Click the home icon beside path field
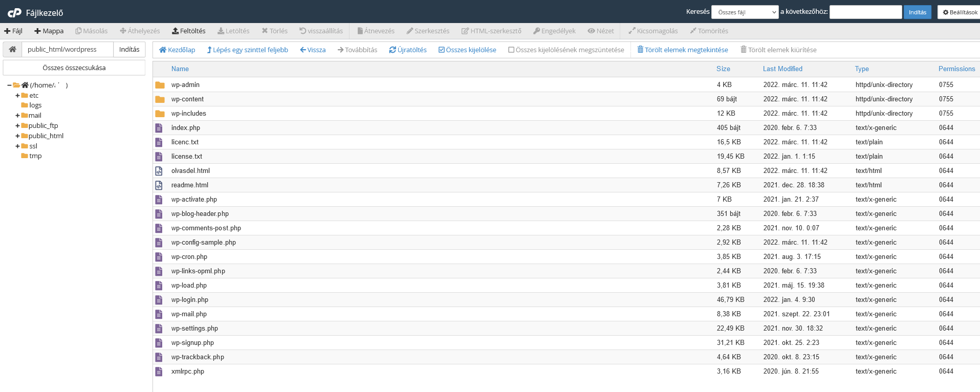980x392 pixels. (12, 49)
